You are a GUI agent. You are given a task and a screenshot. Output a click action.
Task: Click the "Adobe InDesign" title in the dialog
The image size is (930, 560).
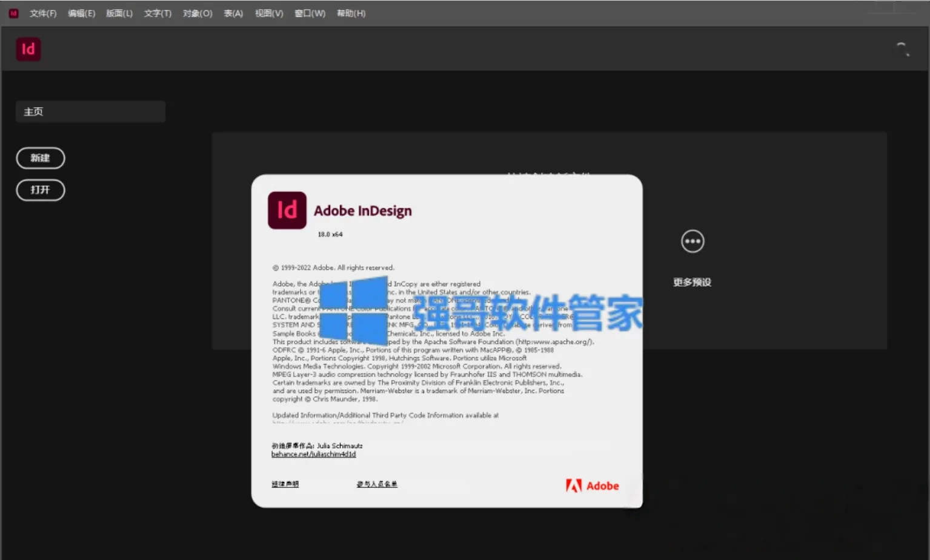[x=363, y=211]
